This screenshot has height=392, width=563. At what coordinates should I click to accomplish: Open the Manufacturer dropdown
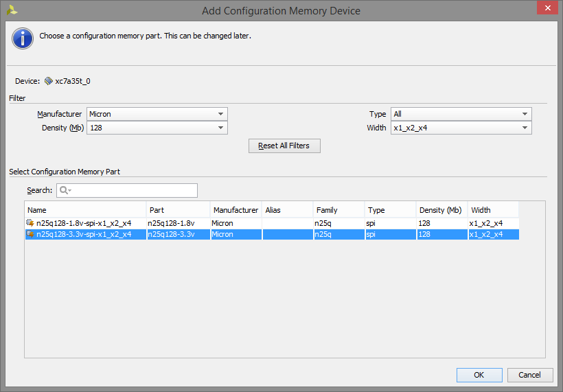point(157,114)
